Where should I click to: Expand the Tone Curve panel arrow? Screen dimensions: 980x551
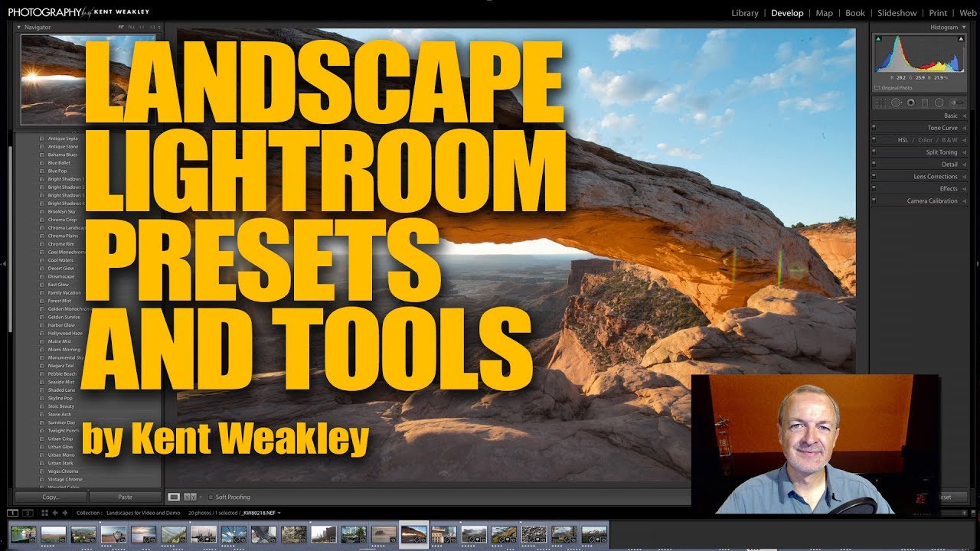[x=964, y=128]
